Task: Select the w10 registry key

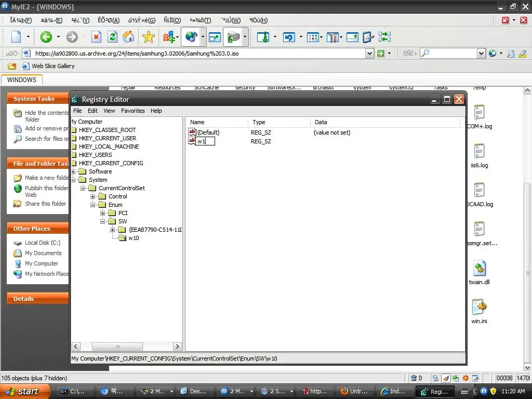Action: [x=134, y=238]
